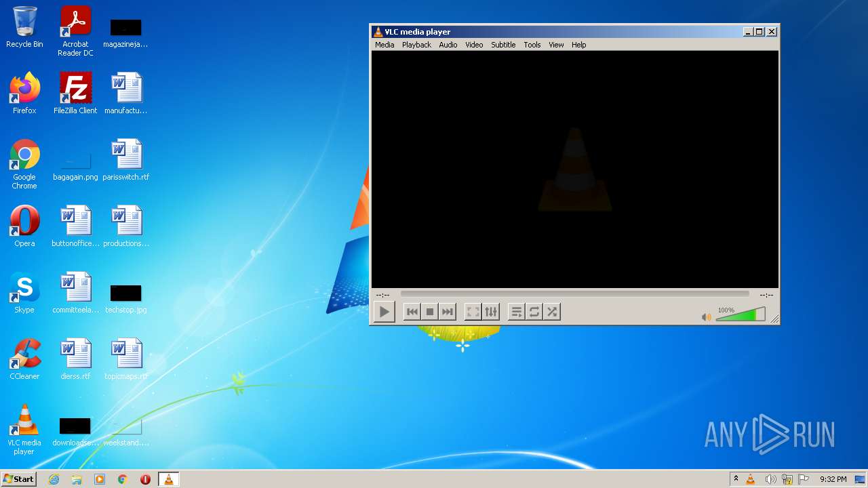Open the Playback menu in VLC
Screen dimensions: 868x488
416,45
